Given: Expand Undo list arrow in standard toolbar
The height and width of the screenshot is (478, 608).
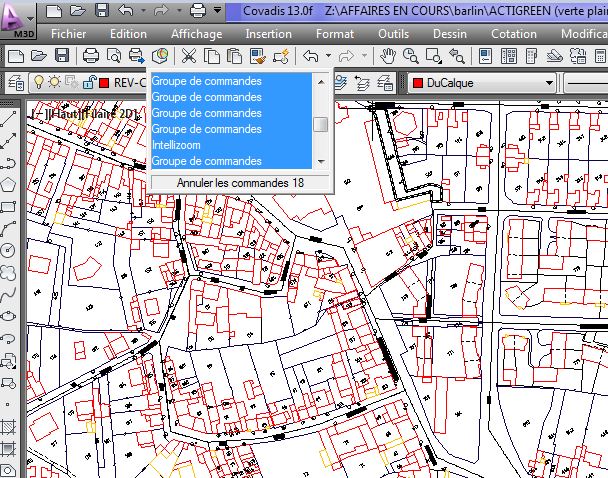Looking at the screenshot, I should click(328, 56).
